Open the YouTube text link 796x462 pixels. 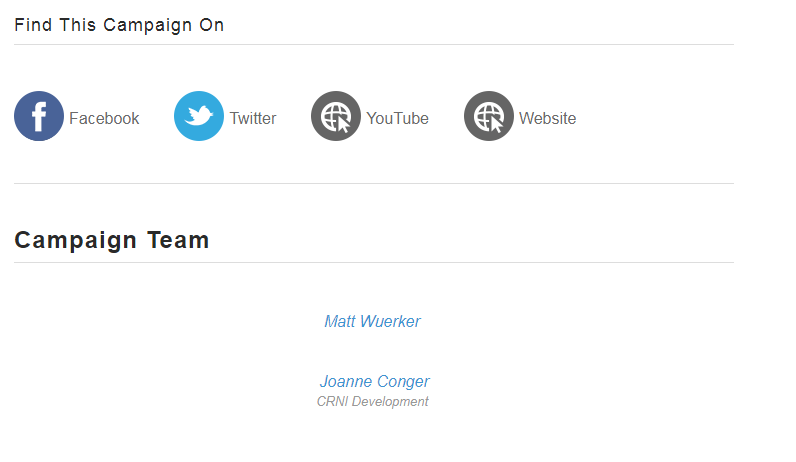397,118
